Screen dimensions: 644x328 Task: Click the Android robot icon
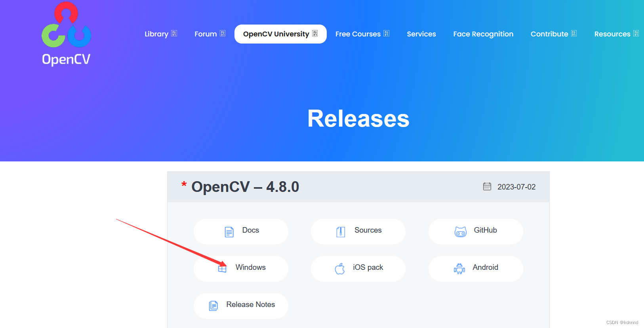click(459, 269)
